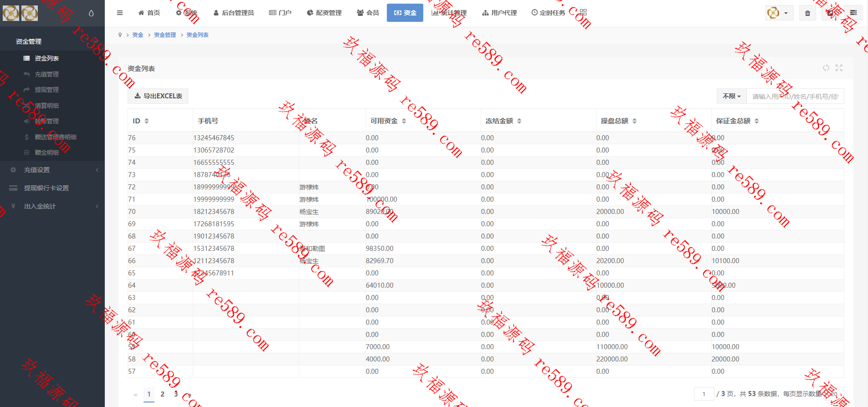Open 清算明细 in the sidebar
Image resolution: width=868 pixels, height=407 pixels.
coord(52,106)
